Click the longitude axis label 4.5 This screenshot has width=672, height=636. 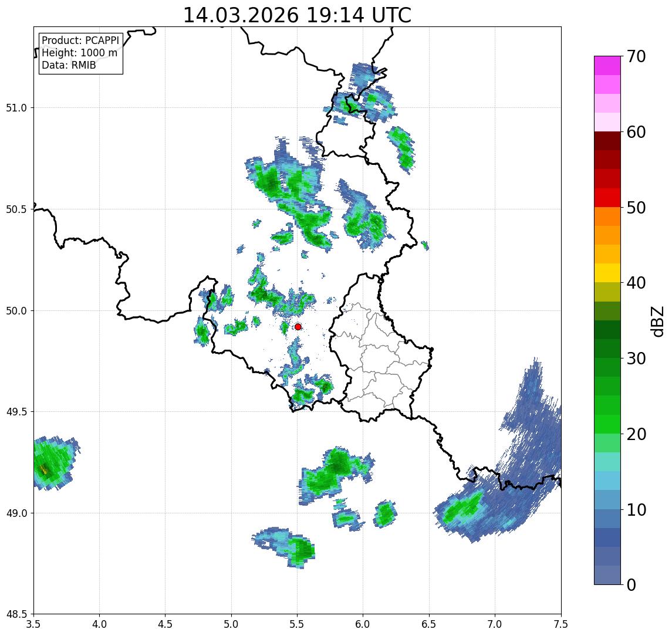tap(166, 624)
